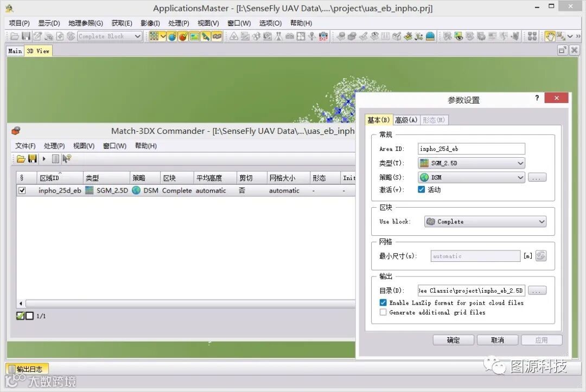
Task: Open the 影像(I) menu
Action: pos(150,23)
